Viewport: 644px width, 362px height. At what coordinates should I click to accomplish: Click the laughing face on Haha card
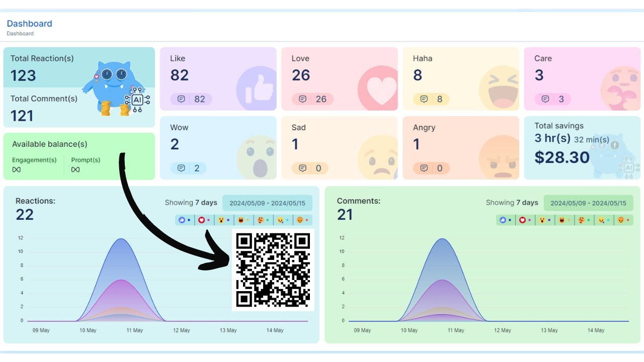click(x=499, y=88)
